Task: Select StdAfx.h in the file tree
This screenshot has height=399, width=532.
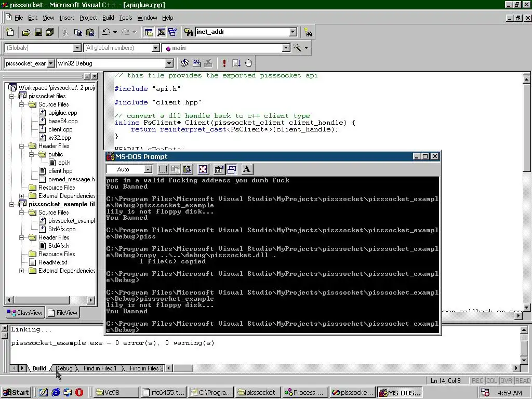Action: (59, 246)
